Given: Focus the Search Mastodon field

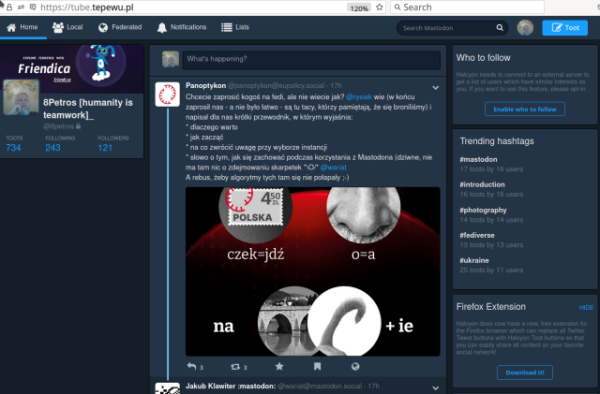Looking at the screenshot, I should tap(452, 28).
